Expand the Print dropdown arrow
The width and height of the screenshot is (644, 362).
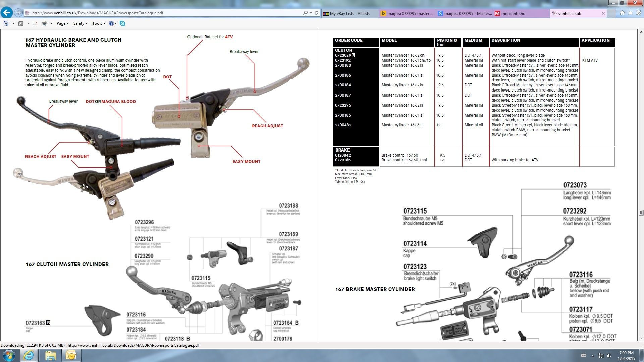(x=51, y=23)
